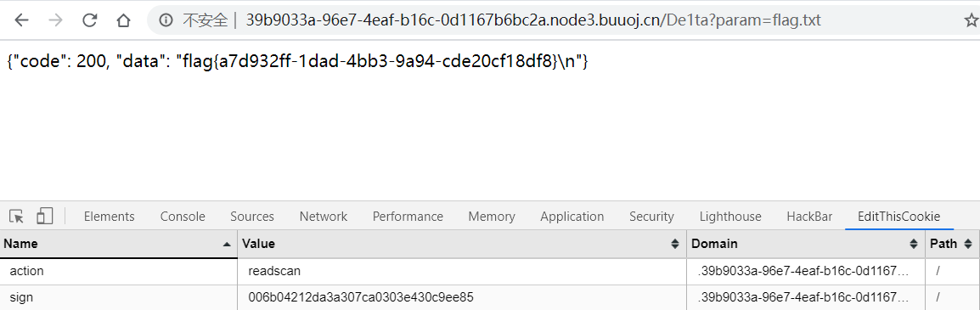Switch to the Elements tab
Image resolution: width=980 pixels, height=310 pixels.
click(110, 217)
